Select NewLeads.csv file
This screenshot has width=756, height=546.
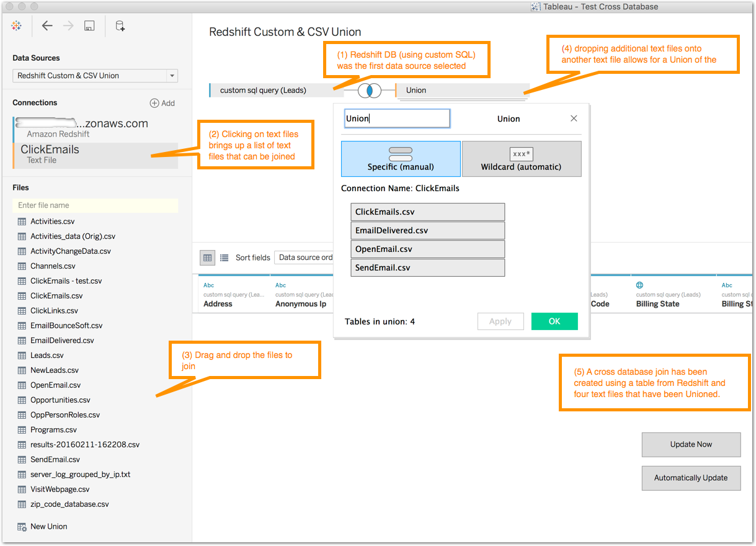[55, 370]
